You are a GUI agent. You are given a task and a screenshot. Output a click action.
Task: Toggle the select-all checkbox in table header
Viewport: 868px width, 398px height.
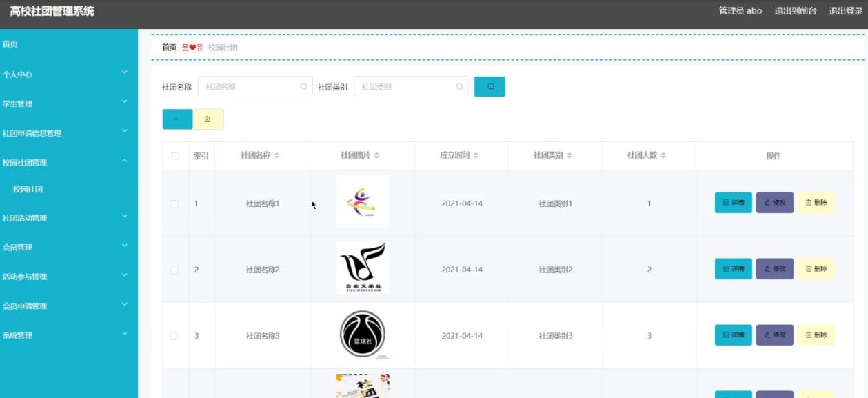click(175, 157)
